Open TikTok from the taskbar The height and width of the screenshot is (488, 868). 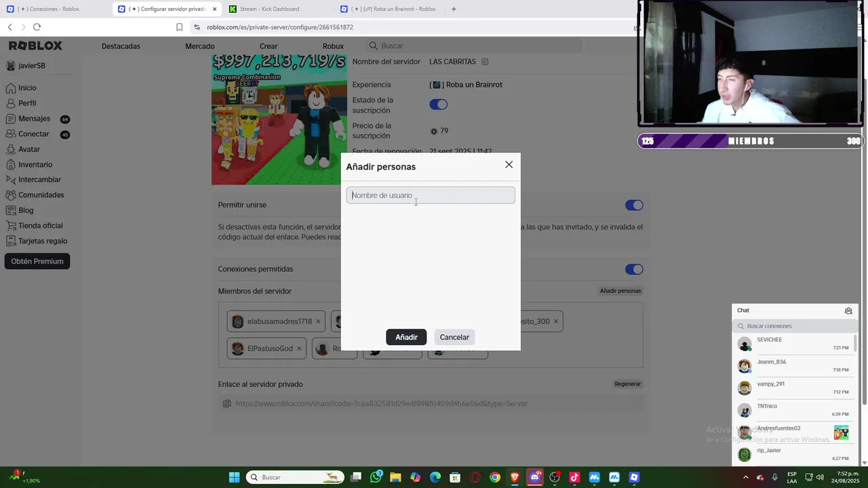(574, 477)
